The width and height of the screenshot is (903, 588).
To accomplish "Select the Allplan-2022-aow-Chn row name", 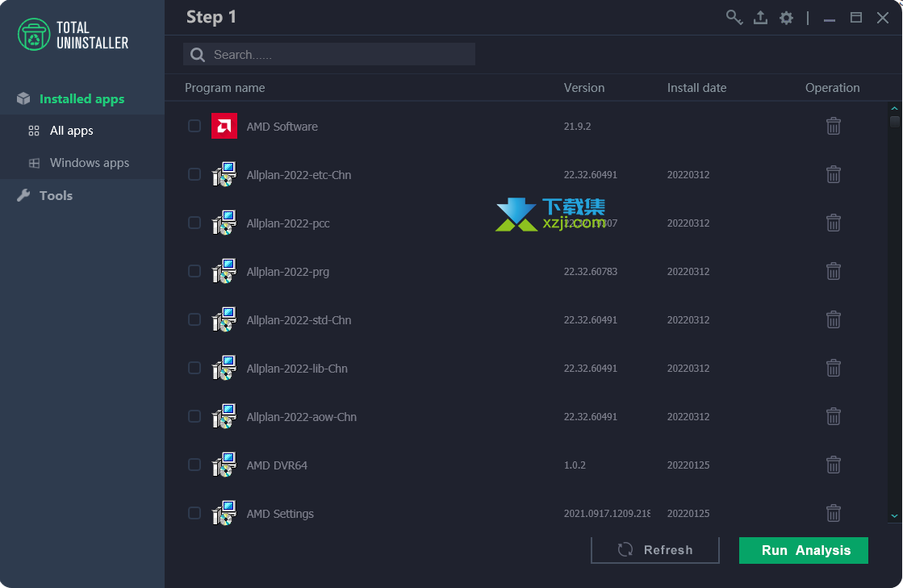I will click(302, 416).
